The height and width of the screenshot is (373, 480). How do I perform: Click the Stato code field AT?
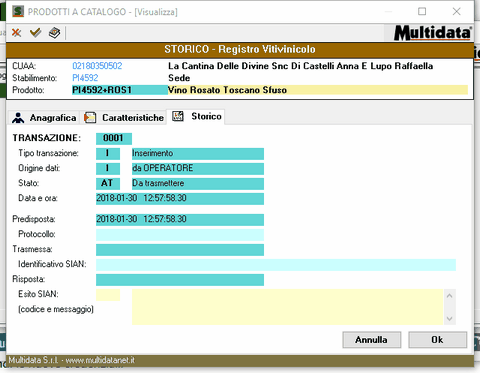(x=108, y=183)
